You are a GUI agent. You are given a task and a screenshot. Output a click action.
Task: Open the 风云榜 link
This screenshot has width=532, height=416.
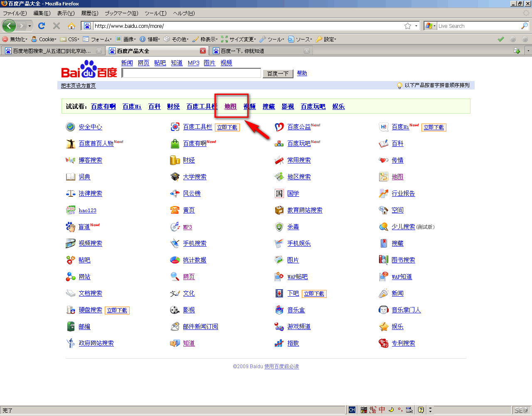pos(192,193)
